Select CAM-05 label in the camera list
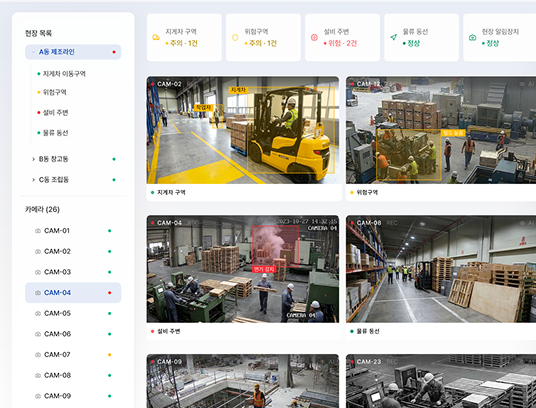The height and width of the screenshot is (408, 536). click(x=57, y=313)
